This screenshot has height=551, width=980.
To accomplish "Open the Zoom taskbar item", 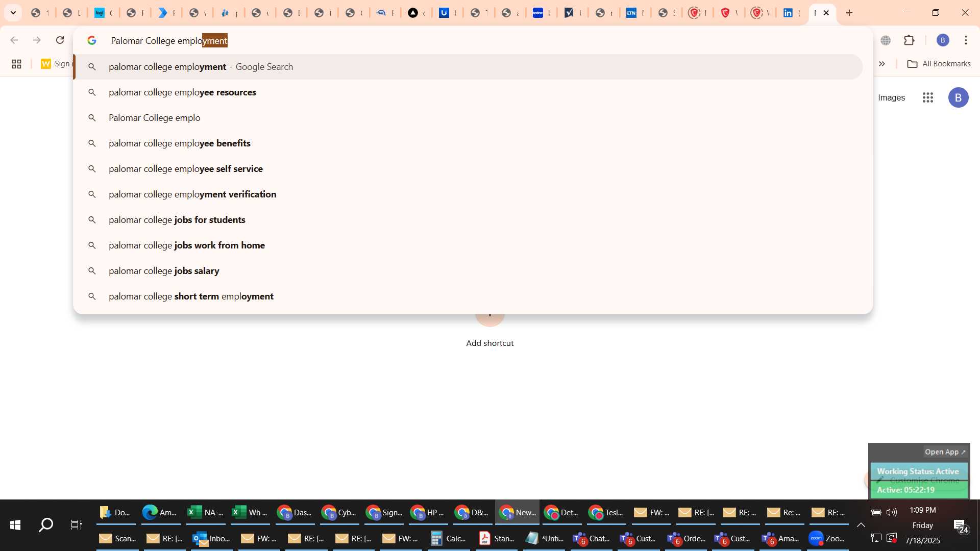I will 827,539.
